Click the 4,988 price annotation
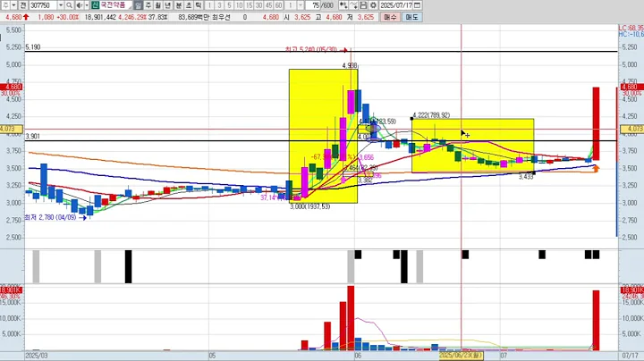644x361 pixels. (x=350, y=65)
